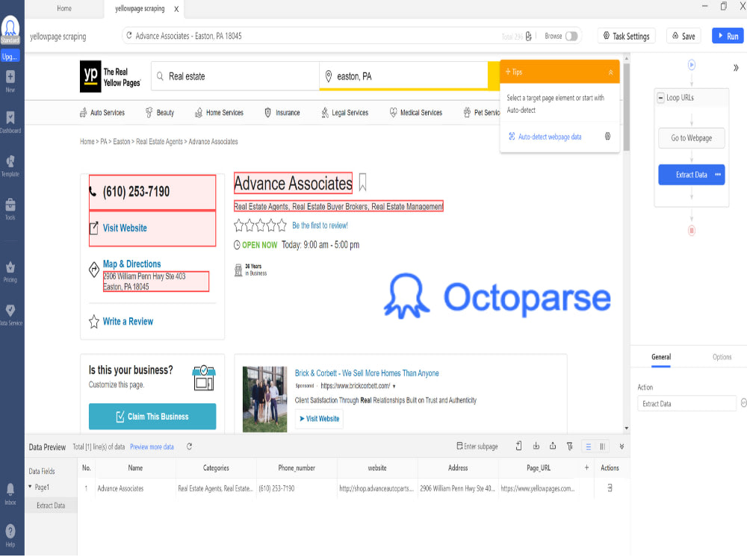Image resolution: width=747 pixels, height=560 pixels.
Task: Click the info icon beside Action field
Action: pyautogui.click(x=743, y=403)
